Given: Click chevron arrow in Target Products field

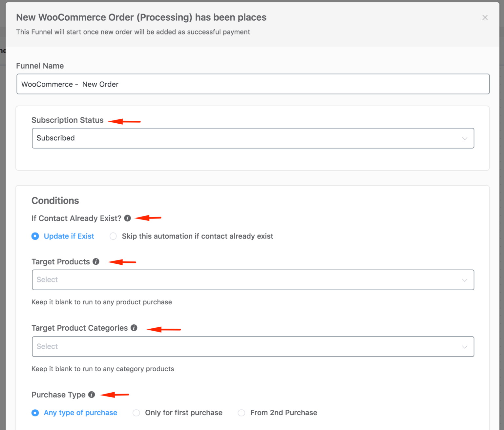Looking at the screenshot, I should 465,280.
